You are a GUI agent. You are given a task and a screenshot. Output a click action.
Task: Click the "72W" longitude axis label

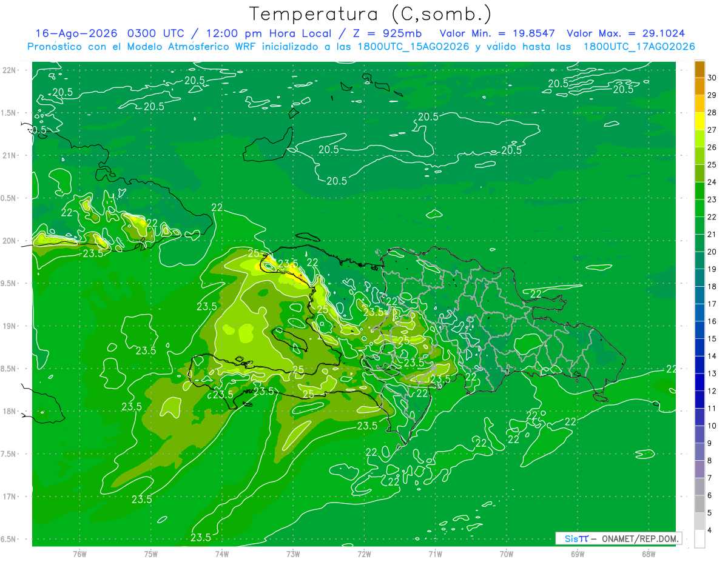pos(364,555)
